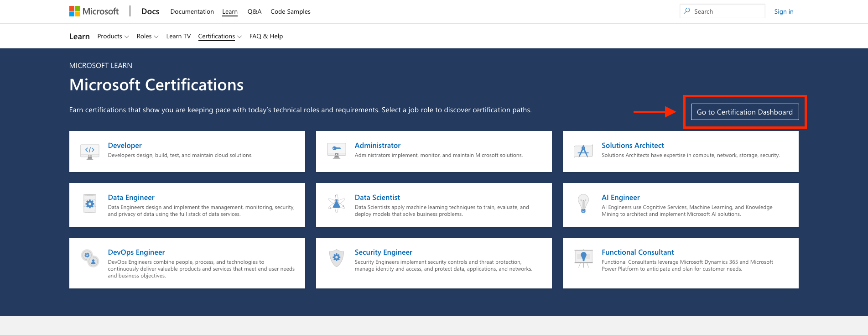Screen dimensions: 868x335
Task: Open the Certifications dropdown
Action: click(220, 37)
